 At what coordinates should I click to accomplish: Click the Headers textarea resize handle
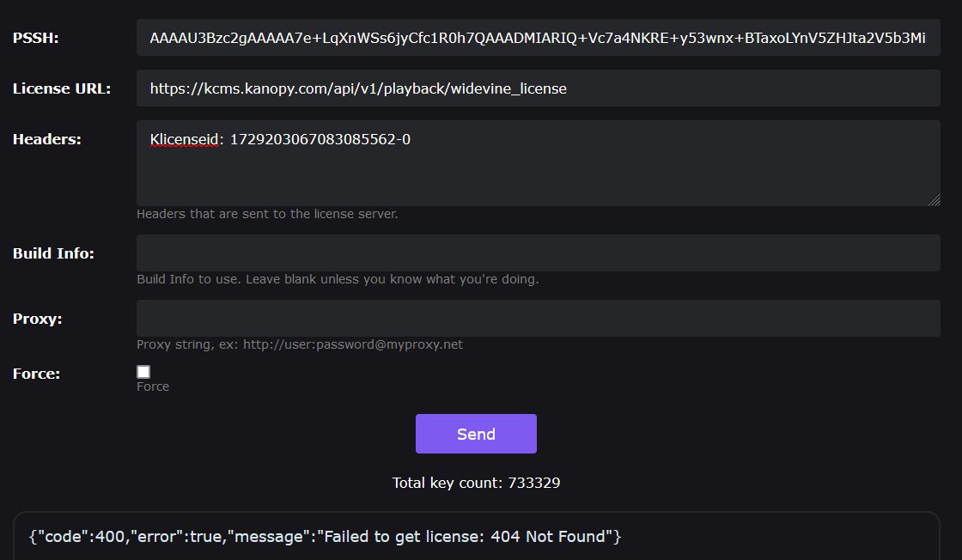click(x=934, y=200)
